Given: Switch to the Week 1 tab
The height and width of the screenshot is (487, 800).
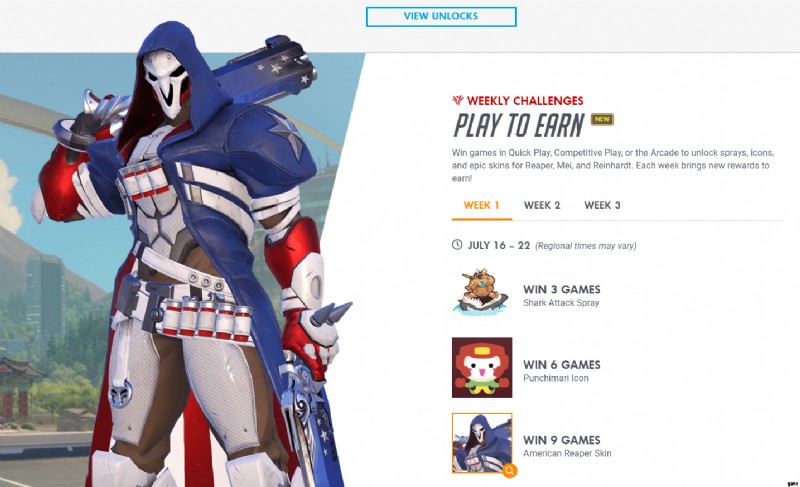Looking at the screenshot, I should point(482,206).
